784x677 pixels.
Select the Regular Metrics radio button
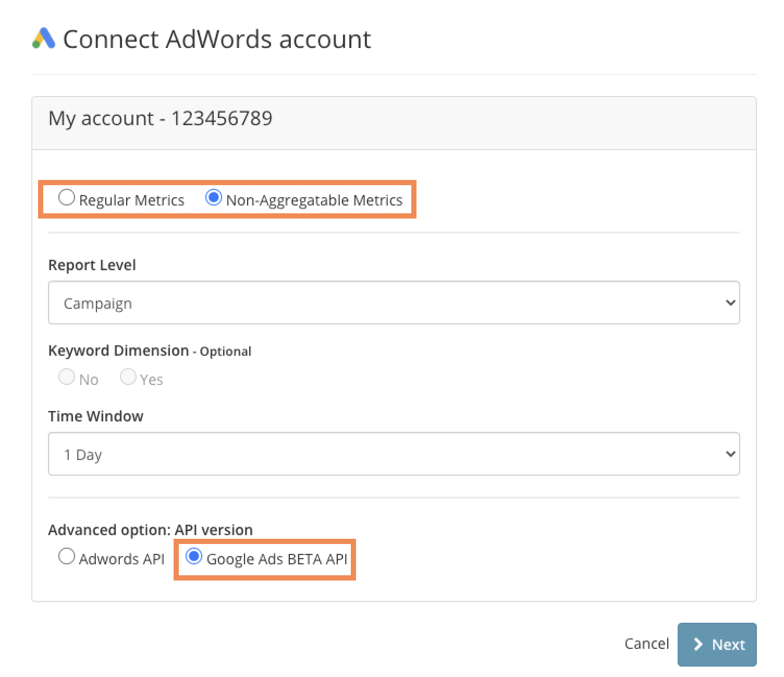coord(67,198)
